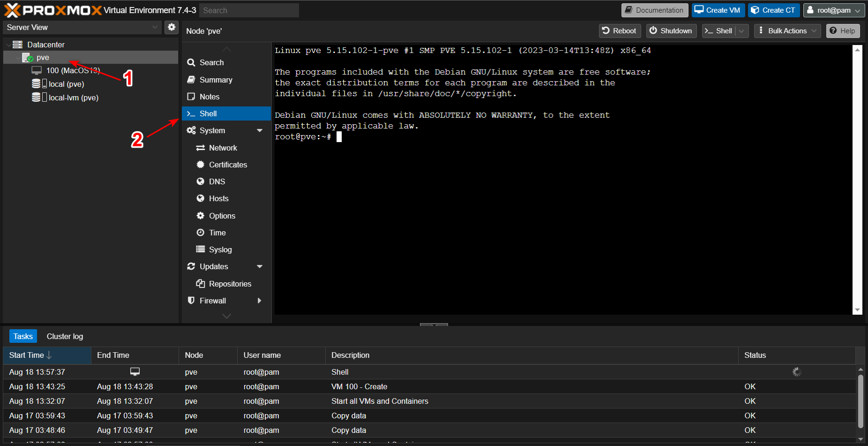868x446 pixels.
Task: Select local (pve) storage in tree
Action: [66, 84]
